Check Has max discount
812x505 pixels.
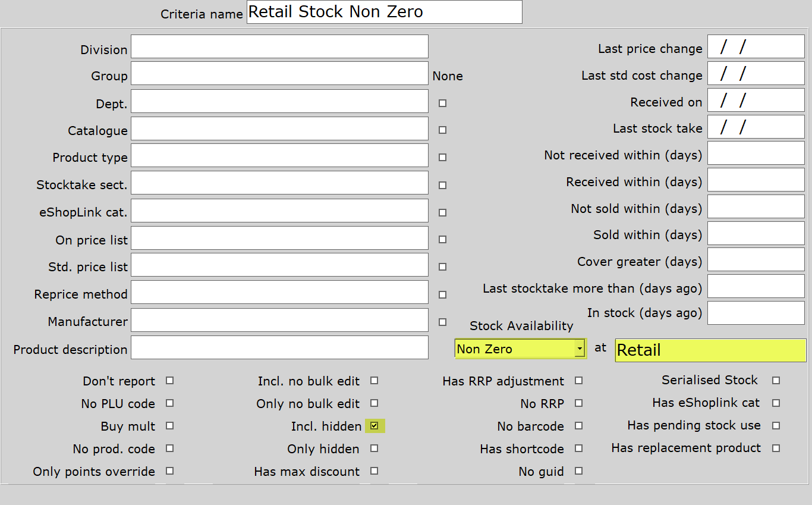[x=374, y=471]
